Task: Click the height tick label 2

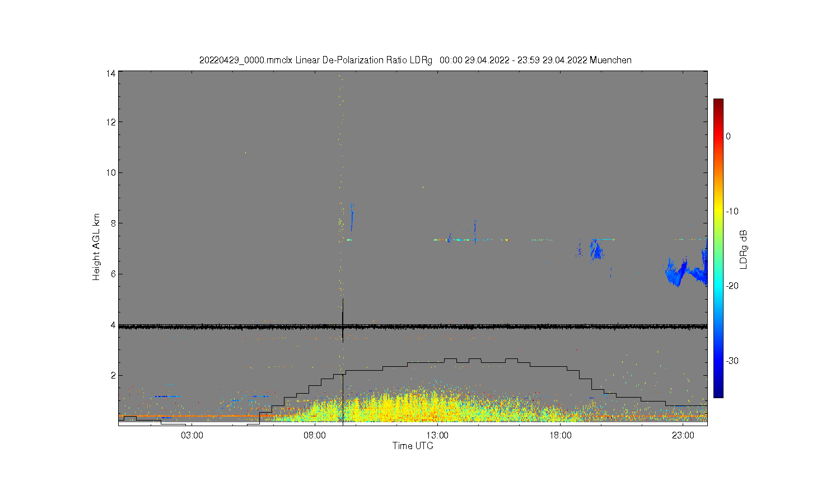Action: 113,375
